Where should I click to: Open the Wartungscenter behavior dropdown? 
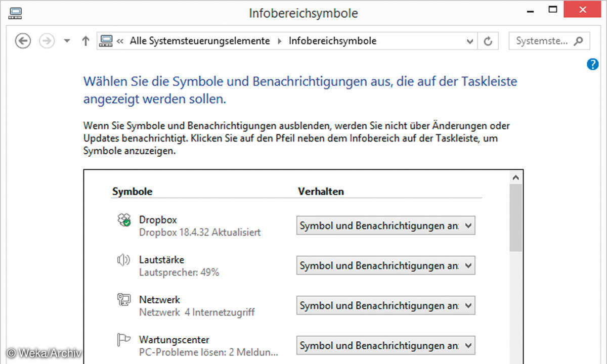tap(386, 345)
